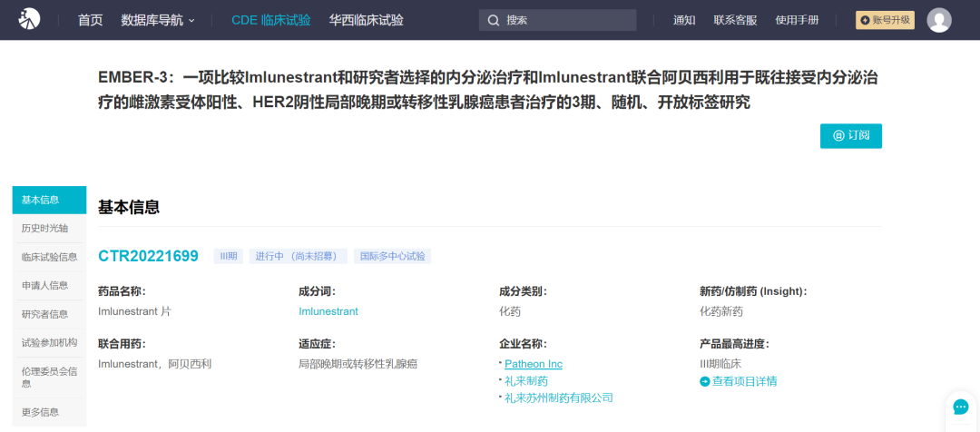Screen dimensions: 980x432
Task: Select 试验参加机构 sidebar tab
Action: (49, 342)
